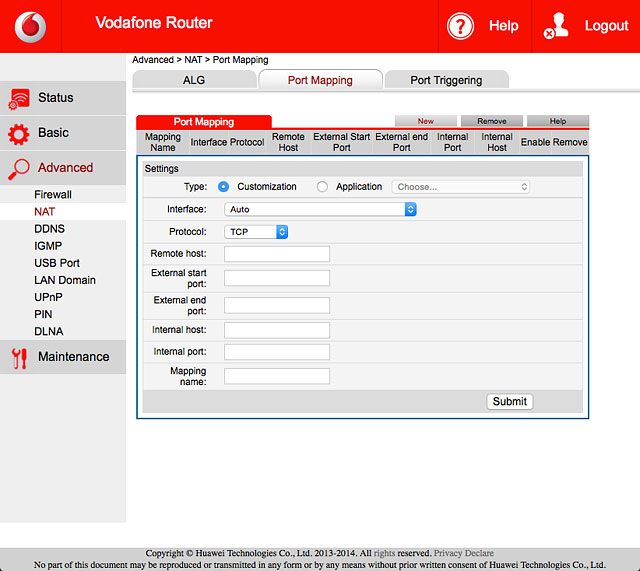Focus the Internal host input field
Image resolution: width=640 pixels, height=571 pixels.
[277, 330]
